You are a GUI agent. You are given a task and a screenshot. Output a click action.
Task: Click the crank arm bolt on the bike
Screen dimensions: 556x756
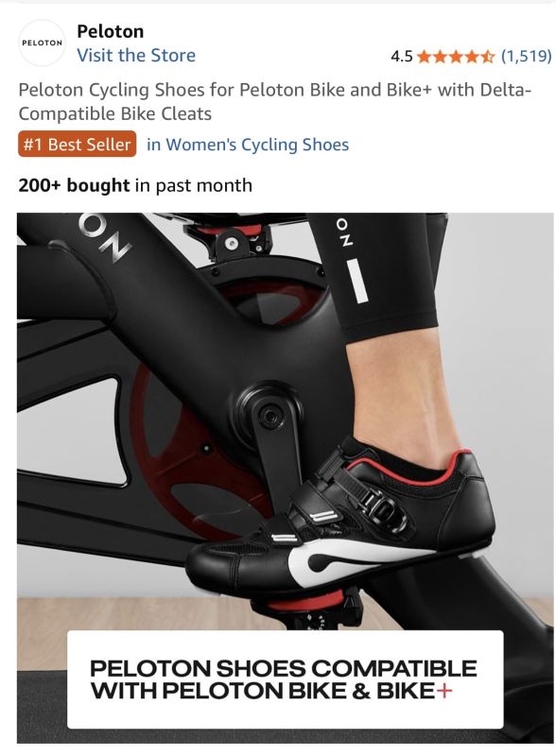(269, 414)
